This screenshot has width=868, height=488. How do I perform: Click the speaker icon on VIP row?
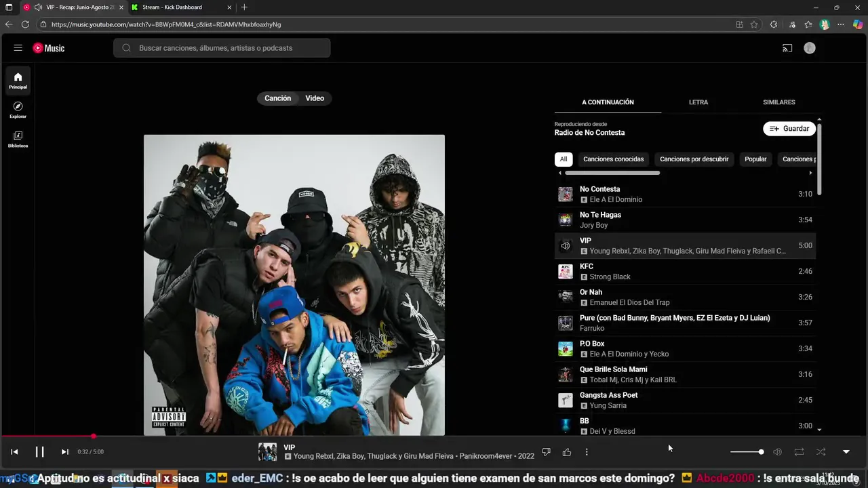click(565, 246)
